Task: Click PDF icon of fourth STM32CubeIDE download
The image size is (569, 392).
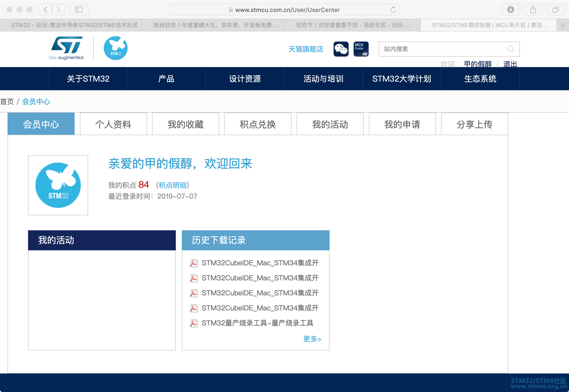Action: (x=194, y=308)
